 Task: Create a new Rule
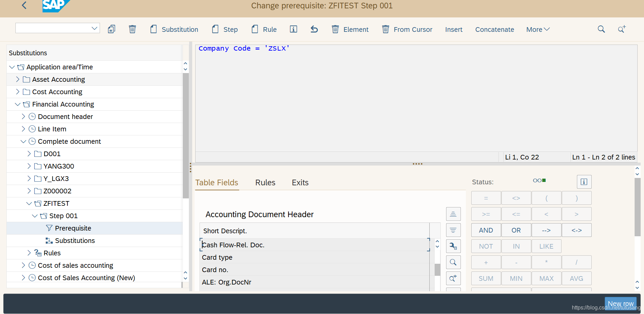264,29
